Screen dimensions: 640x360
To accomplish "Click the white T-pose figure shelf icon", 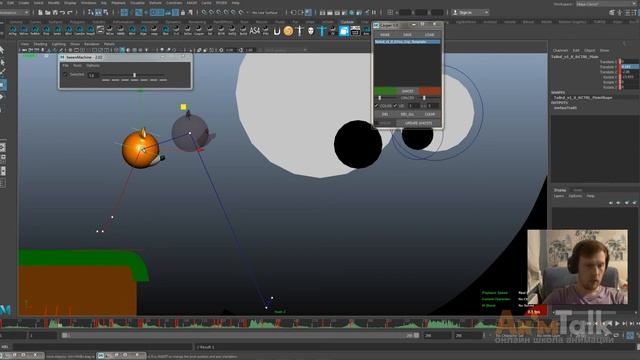I will coord(300,31).
